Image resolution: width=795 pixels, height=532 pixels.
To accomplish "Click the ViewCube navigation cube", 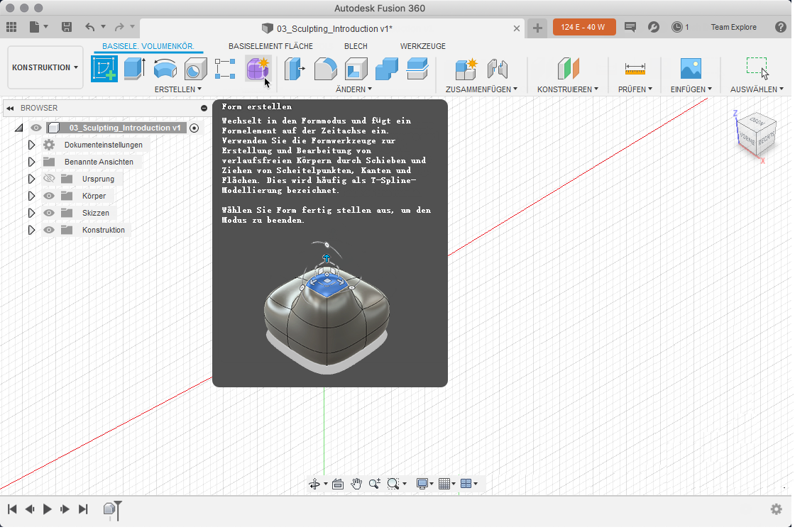I will click(757, 135).
